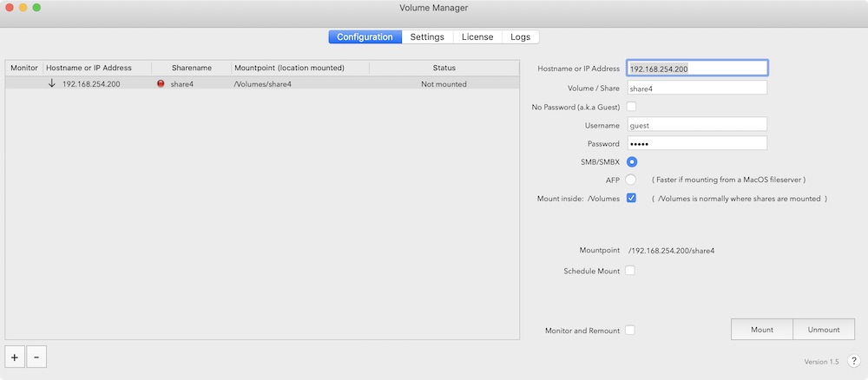Viewport: 868px width, 380px height.
Task: Switch to the Settings tab
Action: pos(427,37)
